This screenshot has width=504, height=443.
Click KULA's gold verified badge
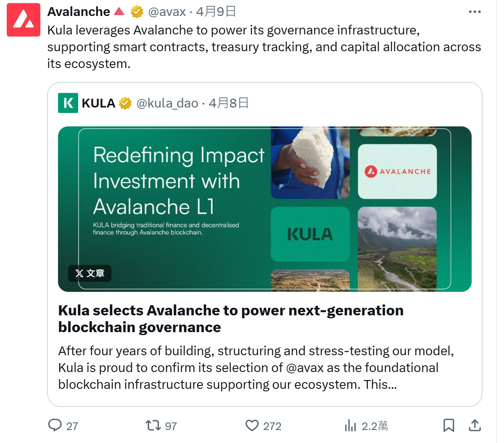[x=125, y=103]
